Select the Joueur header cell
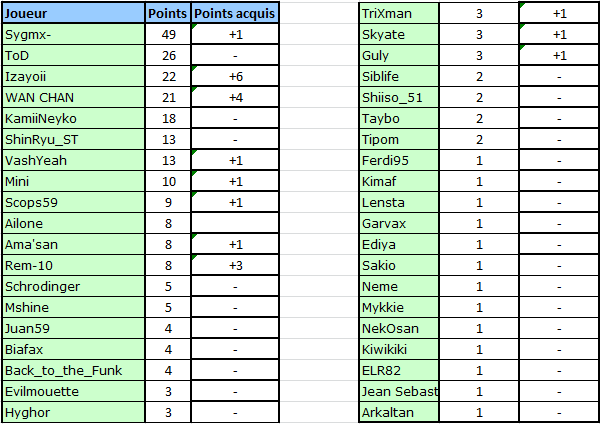This screenshot has height=424, width=600. point(73,13)
